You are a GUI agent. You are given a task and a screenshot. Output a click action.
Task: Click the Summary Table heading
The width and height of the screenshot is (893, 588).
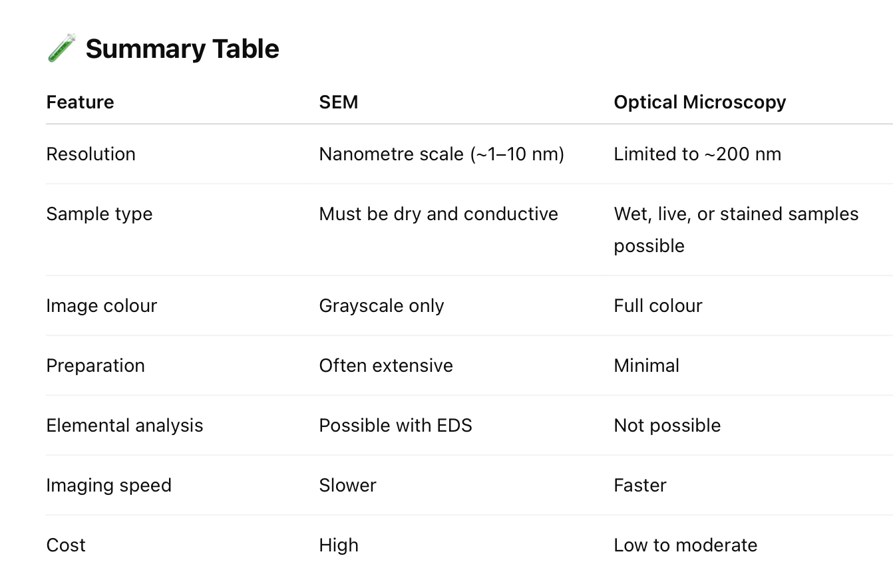point(182,49)
